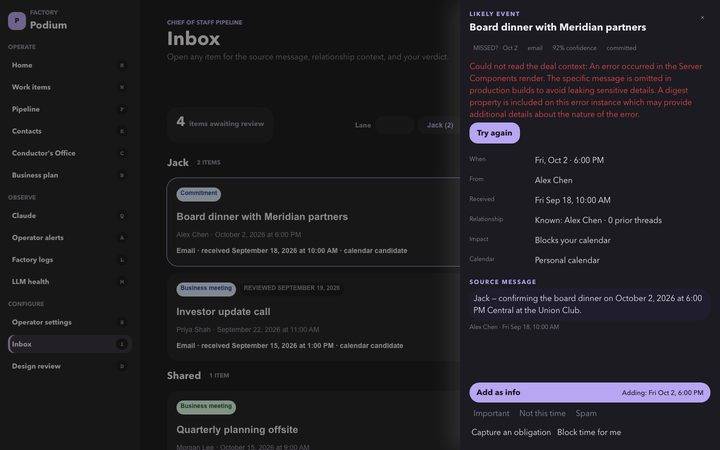Open Home in the sidebar
The image size is (720, 450).
point(69,65)
